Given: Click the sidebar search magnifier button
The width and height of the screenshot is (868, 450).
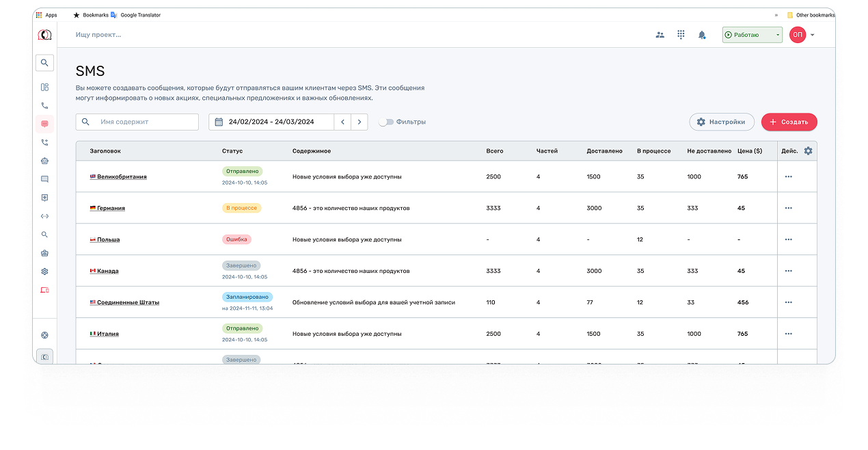Looking at the screenshot, I should coord(44,63).
